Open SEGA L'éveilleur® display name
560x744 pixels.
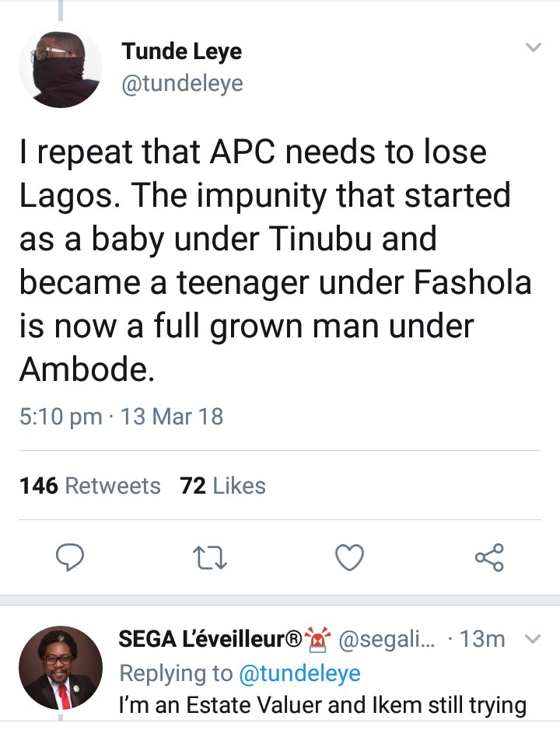pos(210,640)
